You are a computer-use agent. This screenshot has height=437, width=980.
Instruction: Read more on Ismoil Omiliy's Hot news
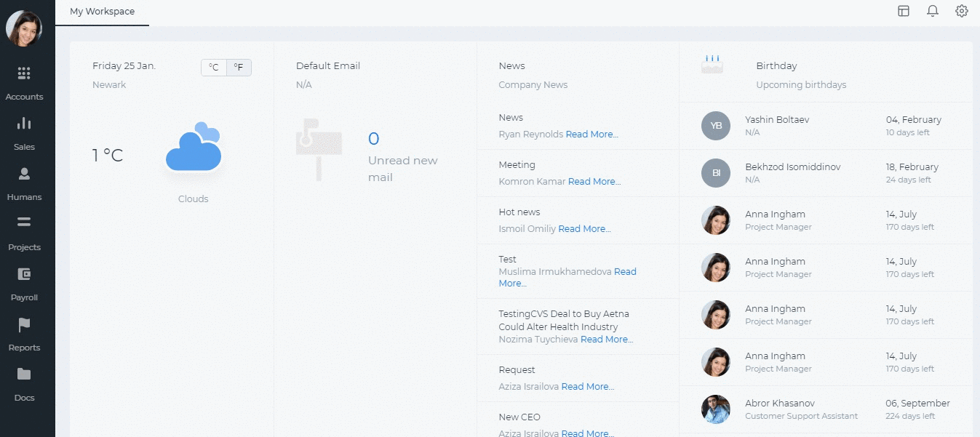pos(585,229)
